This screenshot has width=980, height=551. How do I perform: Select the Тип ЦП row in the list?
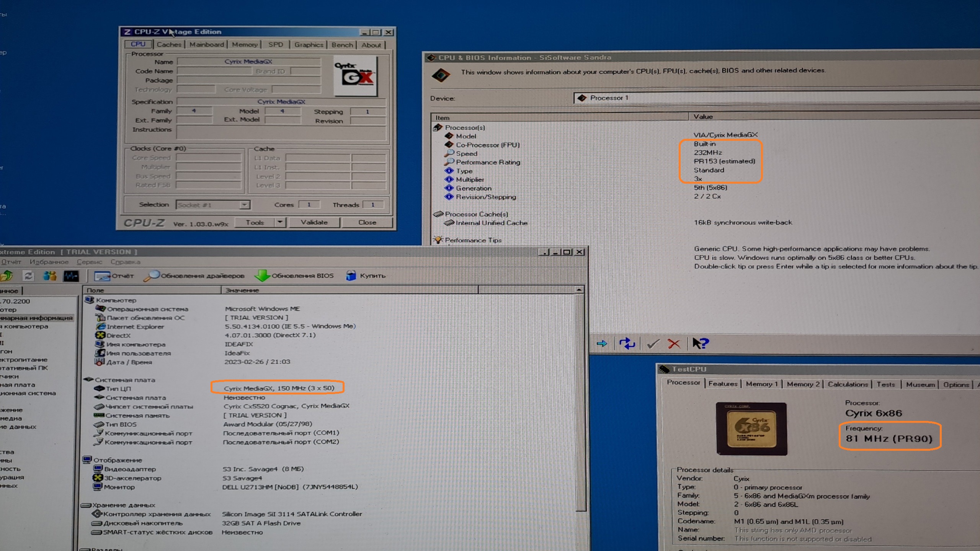[118, 389]
